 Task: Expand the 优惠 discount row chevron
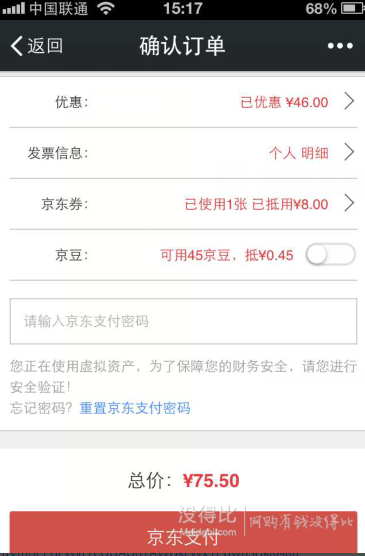click(349, 101)
